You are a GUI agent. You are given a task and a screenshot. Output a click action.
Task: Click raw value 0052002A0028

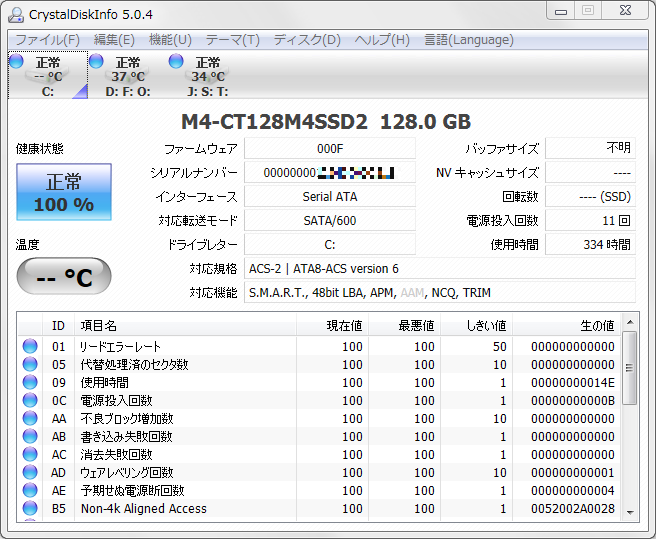tap(573, 508)
